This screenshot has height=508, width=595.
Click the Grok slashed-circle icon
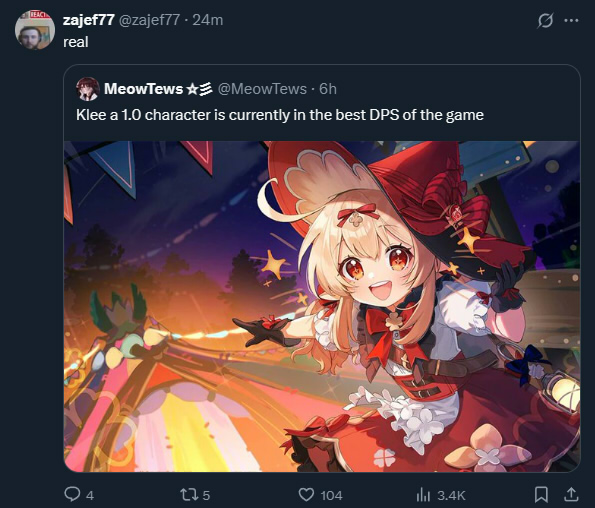pos(545,20)
